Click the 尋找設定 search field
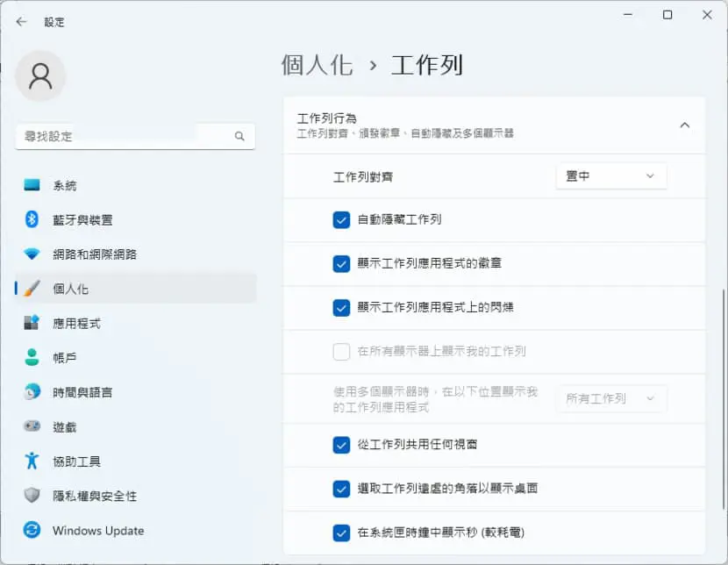728x565 pixels. click(x=135, y=136)
